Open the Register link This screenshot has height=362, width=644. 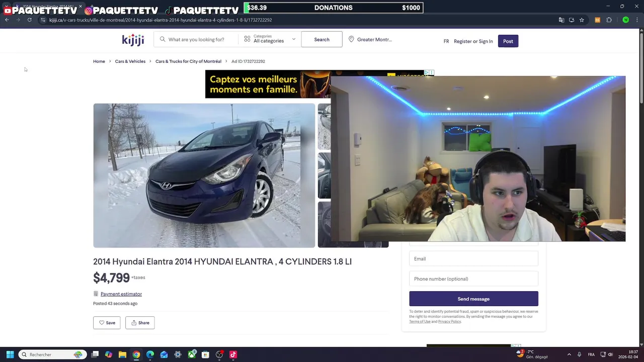(463, 41)
